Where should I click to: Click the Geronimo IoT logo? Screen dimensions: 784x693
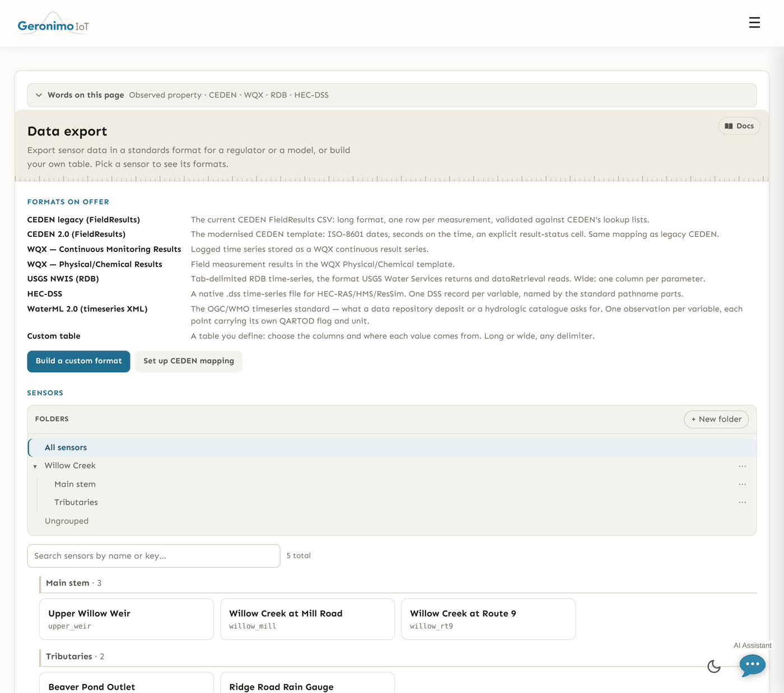tap(53, 24)
